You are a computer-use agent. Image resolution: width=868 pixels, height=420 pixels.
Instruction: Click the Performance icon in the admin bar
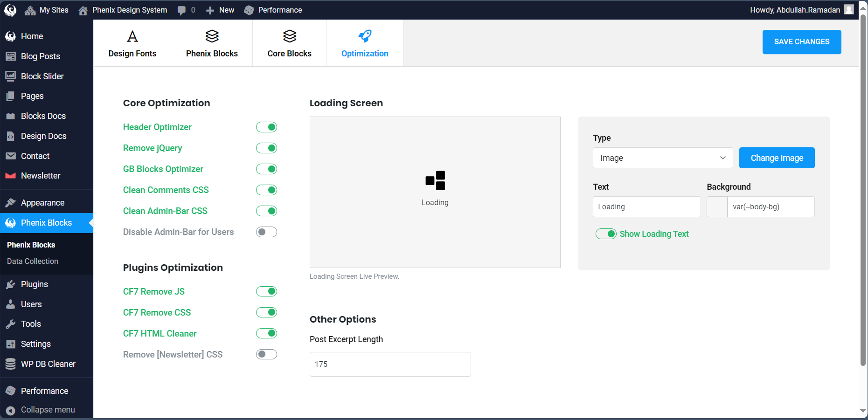click(x=249, y=10)
